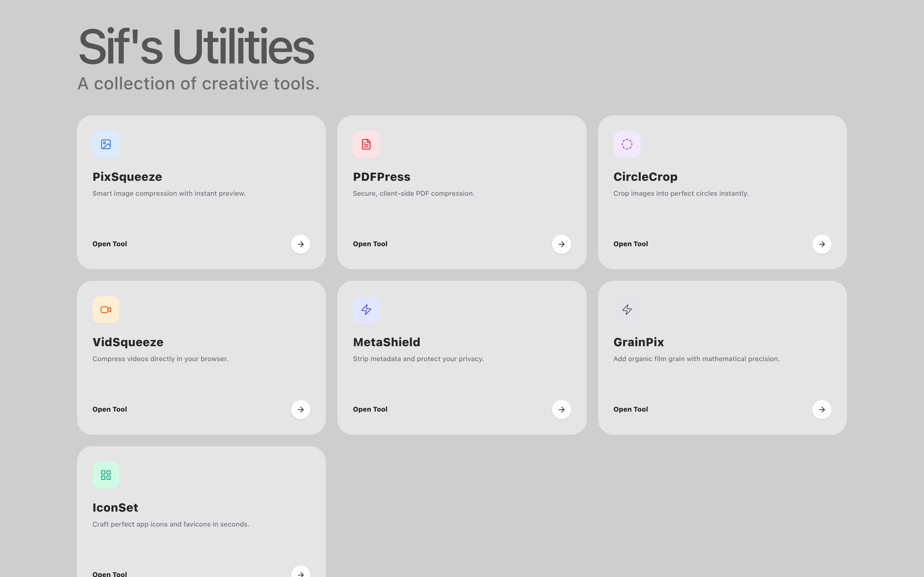
Task: Open Tool for VidSqueeze
Action: 109,409
